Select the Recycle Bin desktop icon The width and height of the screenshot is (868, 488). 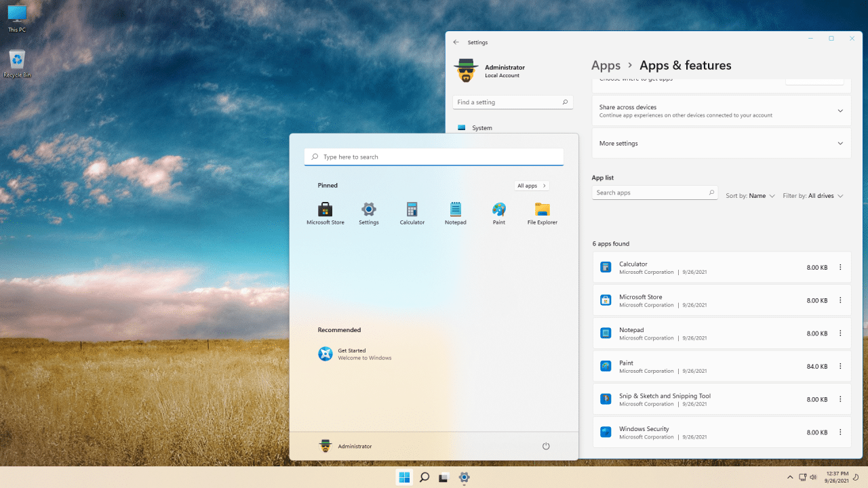tap(17, 64)
